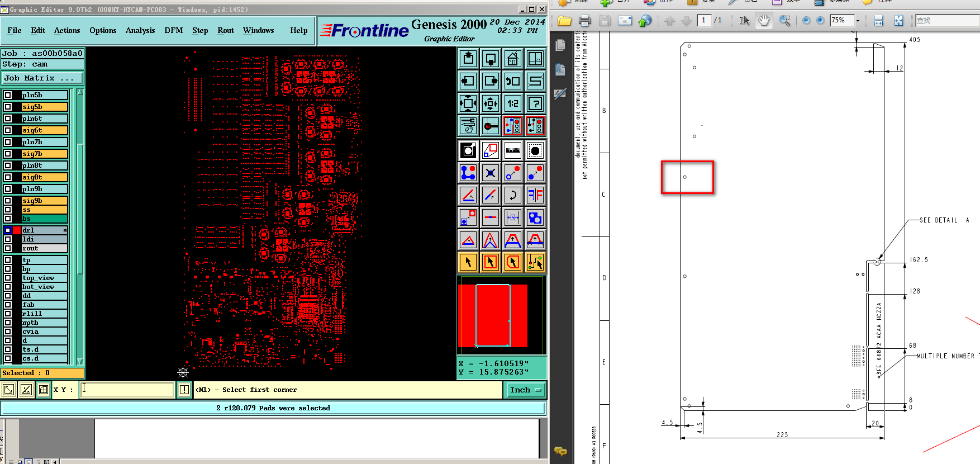Click the layer list scroll-down arrow
The width and height of the screenshot is (980, 464).
point(80,361)
